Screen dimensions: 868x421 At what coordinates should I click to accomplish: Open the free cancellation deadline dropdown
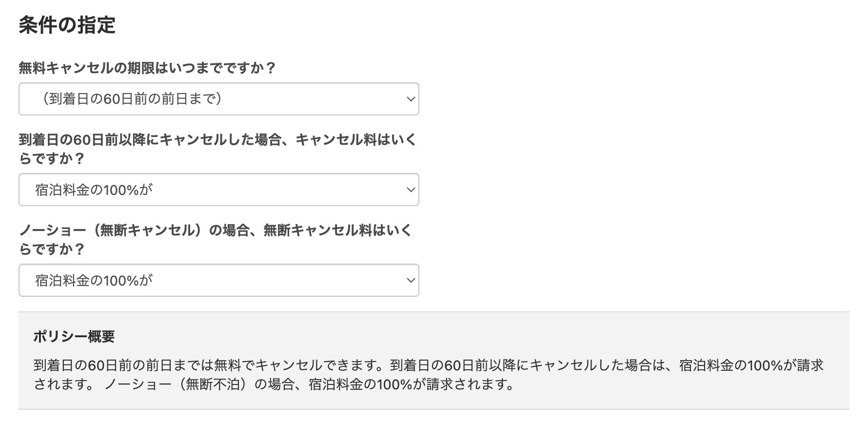point(218,99)
